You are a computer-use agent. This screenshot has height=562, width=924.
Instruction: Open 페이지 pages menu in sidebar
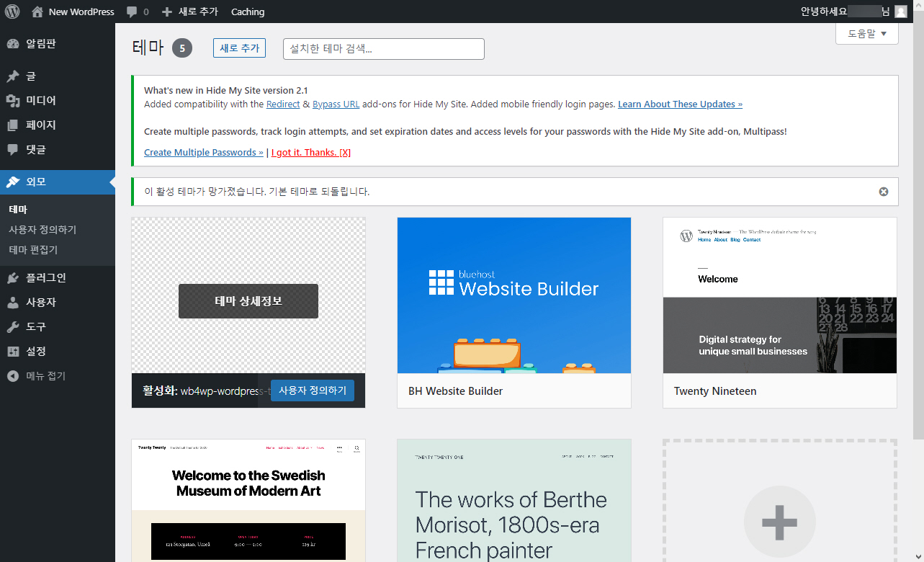click(58, 125)
